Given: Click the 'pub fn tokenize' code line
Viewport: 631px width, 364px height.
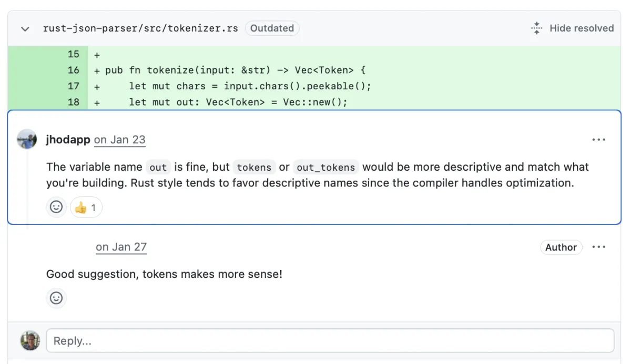Looking at the screenshot, I should click(x=235, y=70).
